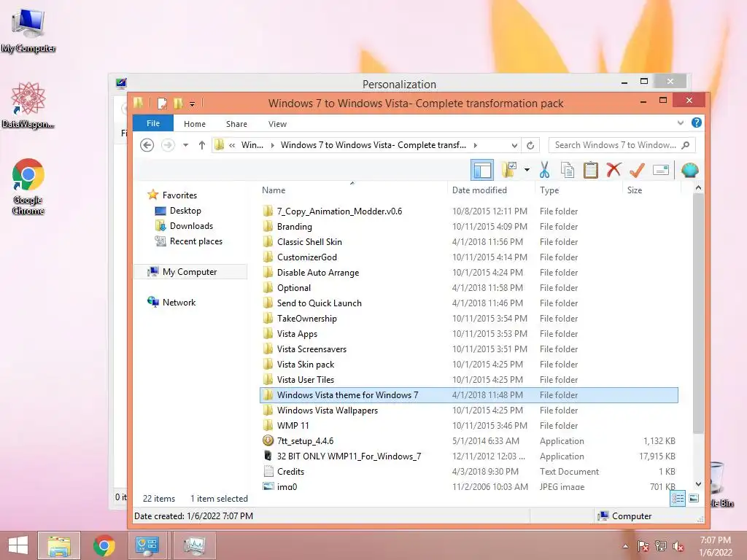Click the orange checkmark Properties icon
This screenshot has width=747, height=560.
[637, 170]
